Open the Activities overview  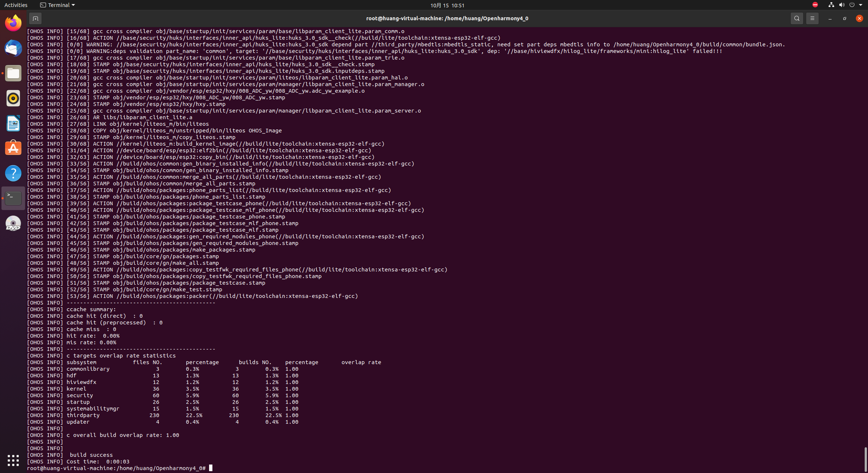coord(16,5)
